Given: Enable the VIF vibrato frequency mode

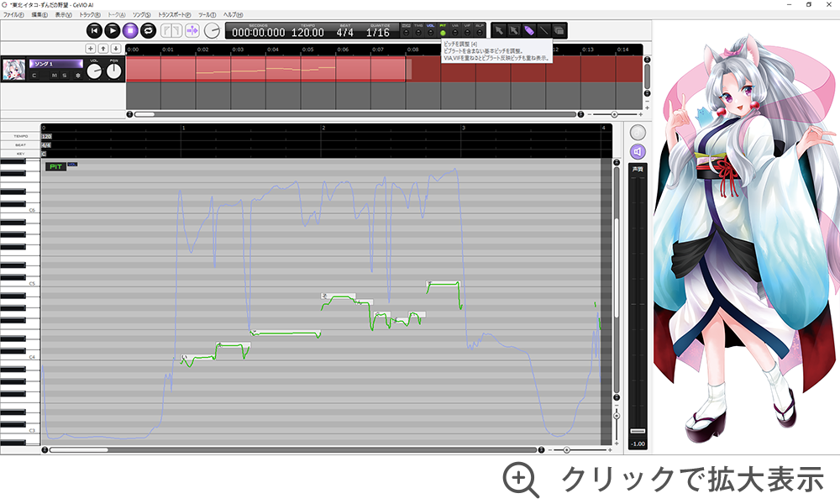Looking at the screenshot, I should (x=468, y=30).
